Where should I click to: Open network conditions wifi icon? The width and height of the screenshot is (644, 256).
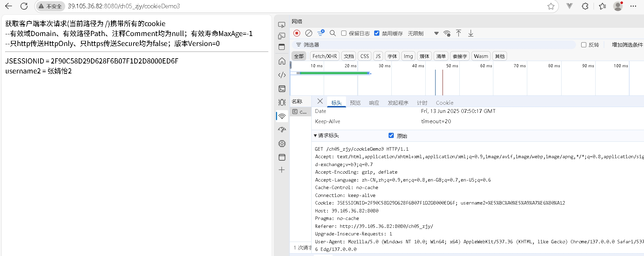(x=447, y=33)
